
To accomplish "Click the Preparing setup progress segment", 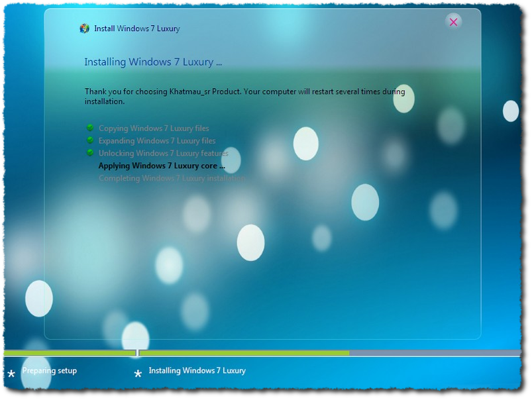I will point(70,353).
